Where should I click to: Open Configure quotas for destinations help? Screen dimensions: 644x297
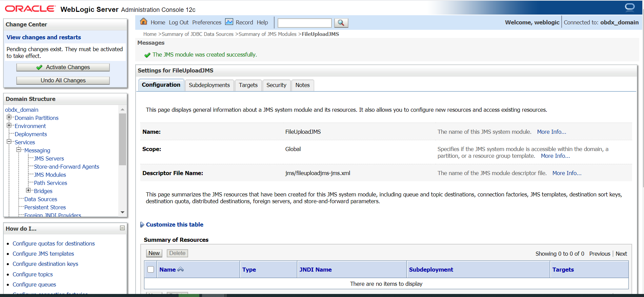pyautogui.click(x=54, y=243)
